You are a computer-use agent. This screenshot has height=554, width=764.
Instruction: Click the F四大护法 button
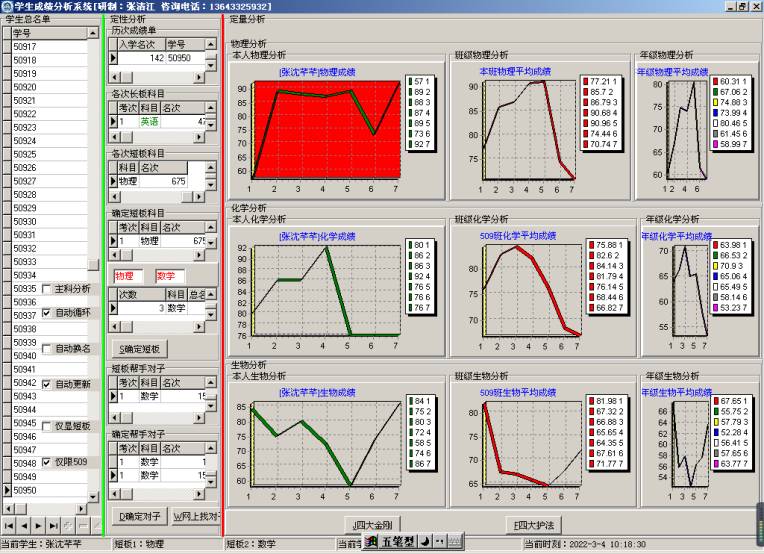point(533,524)
